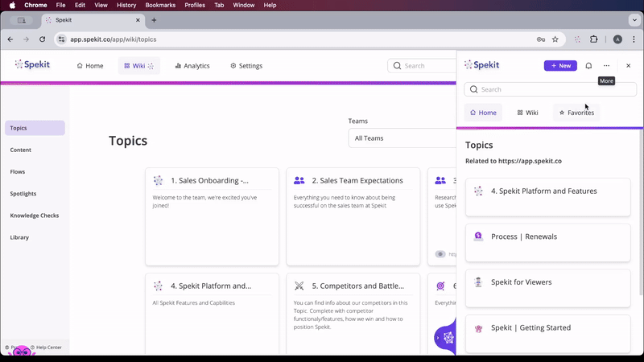
Task: Click the Spekit | Getting Started icon
Action: pos(478,328)
